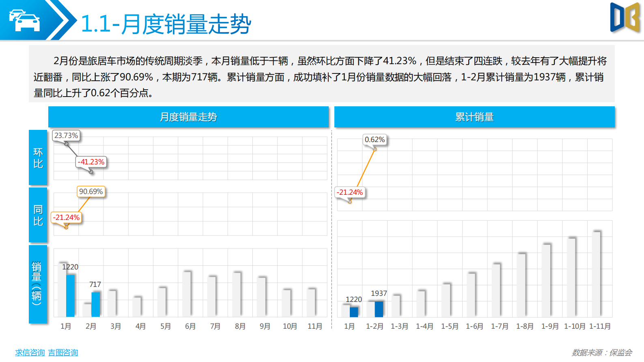Click the 1-2月 axis label
The image size is (644, 362).
pyautogui.click(x=375, y=326)
